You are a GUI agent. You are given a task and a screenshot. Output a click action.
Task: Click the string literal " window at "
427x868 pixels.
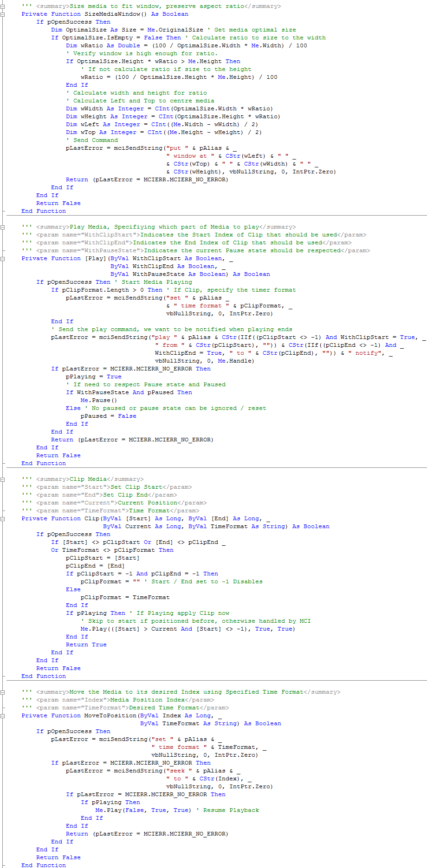coord(190,156)
